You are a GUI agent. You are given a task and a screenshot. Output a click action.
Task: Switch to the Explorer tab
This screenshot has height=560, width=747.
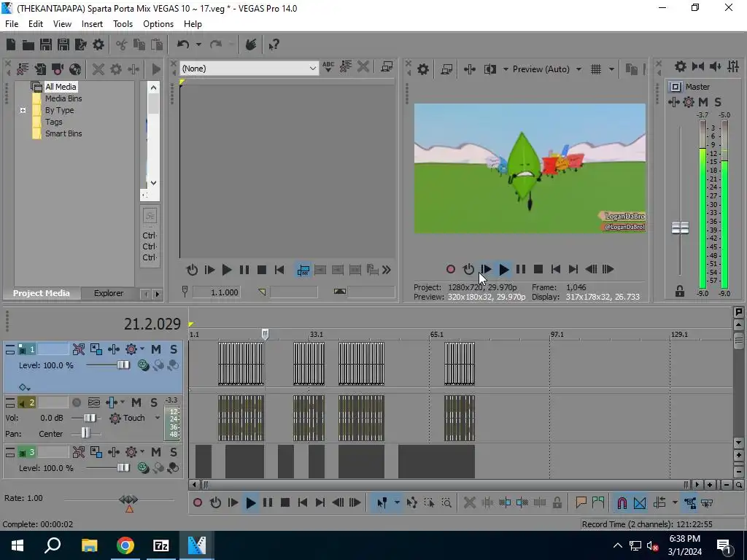tap(109, 293)
